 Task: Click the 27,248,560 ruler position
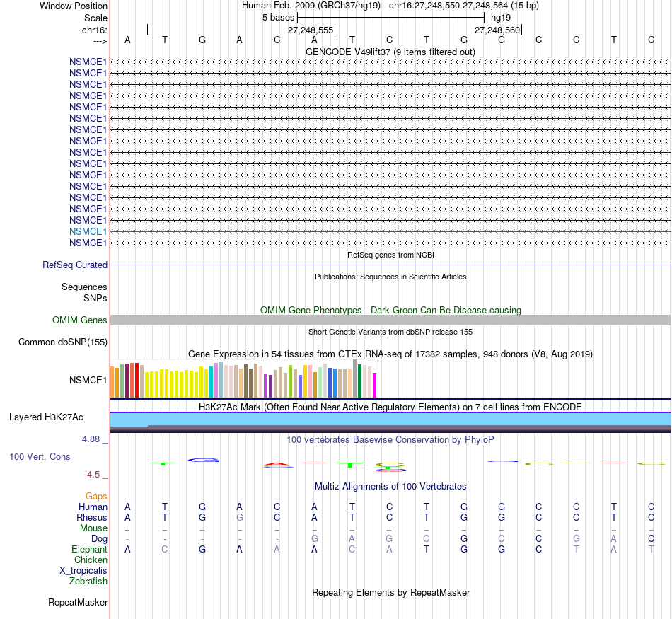497,30
